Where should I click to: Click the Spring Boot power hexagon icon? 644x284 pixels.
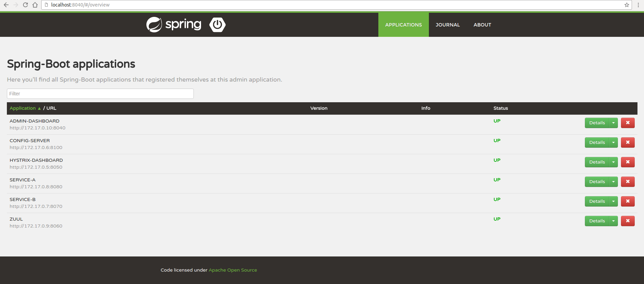(x=218, y=24)
